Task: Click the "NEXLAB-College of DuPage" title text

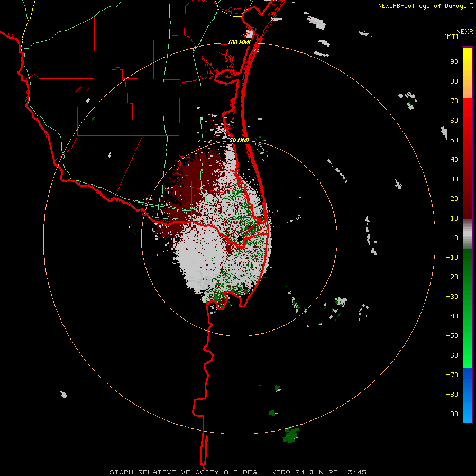Action: coord(422,6)
